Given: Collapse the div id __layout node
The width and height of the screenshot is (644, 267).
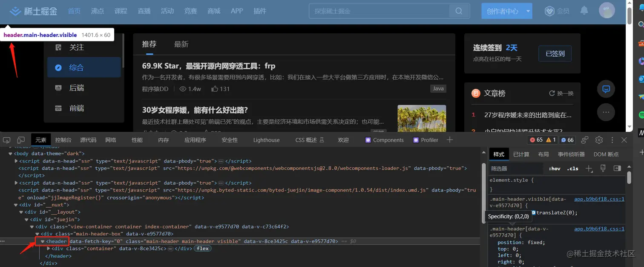Looking at the screenshot, I should tap(21, 212).
